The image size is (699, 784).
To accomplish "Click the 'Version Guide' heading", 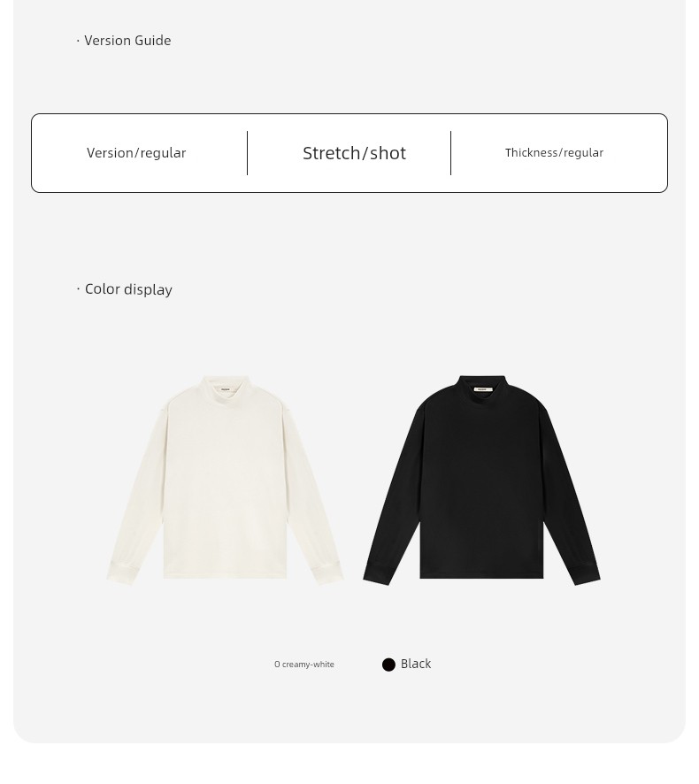I will (x=127, y=41).
